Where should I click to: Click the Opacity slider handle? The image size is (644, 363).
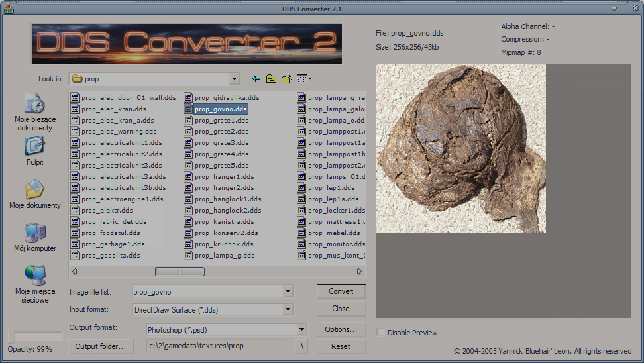11,336
